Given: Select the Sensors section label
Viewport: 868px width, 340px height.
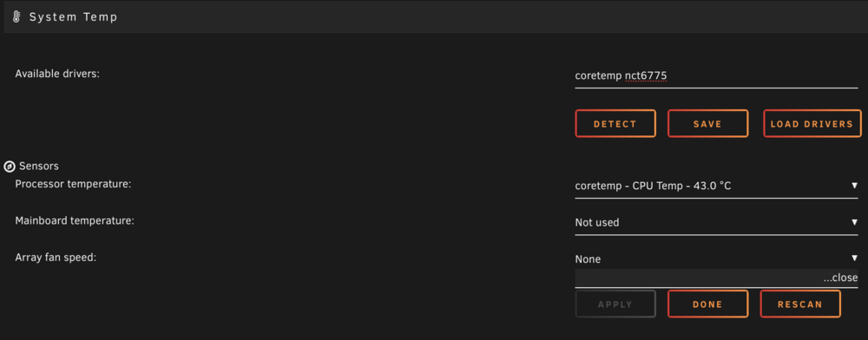Looking at the screenshot, I should (39, 166).
